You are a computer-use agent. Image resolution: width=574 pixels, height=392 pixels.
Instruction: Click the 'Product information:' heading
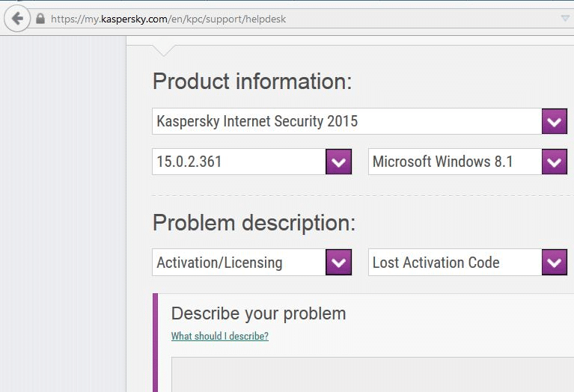point(252,82)
